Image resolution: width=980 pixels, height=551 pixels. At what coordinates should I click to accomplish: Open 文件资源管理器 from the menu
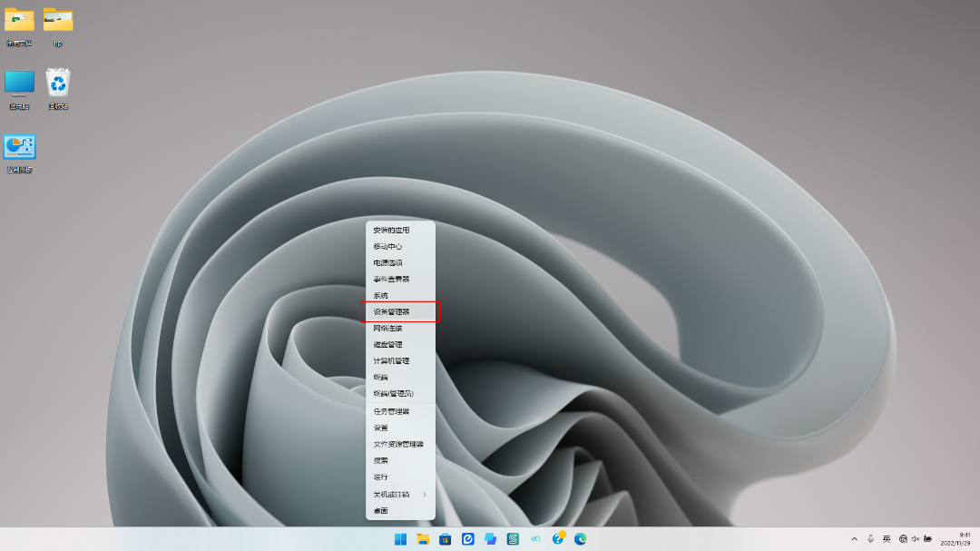(400, 444)
